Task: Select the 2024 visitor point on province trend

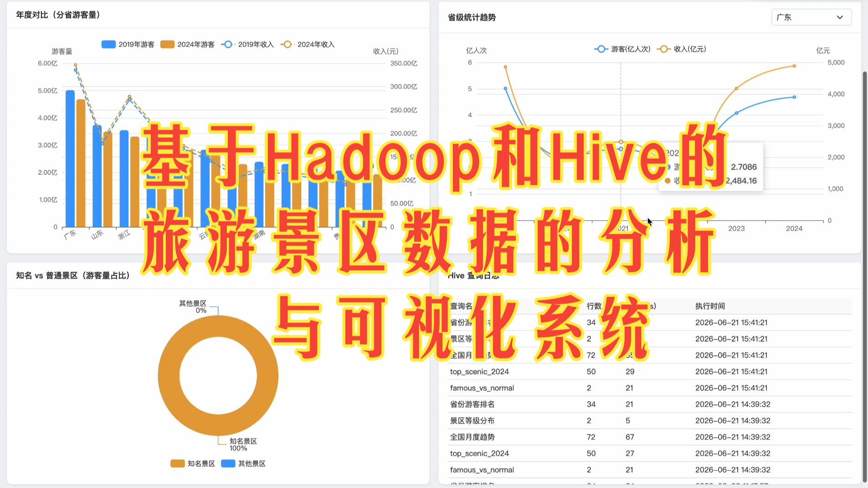Action: (794, 97)
